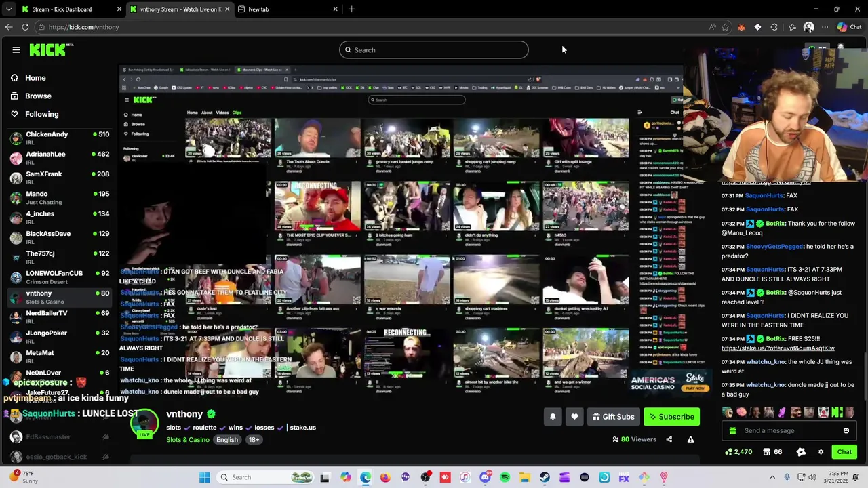Open NerdBallerTV channel in sidebar
Screen dimensions: 868x488
[60, 317]
